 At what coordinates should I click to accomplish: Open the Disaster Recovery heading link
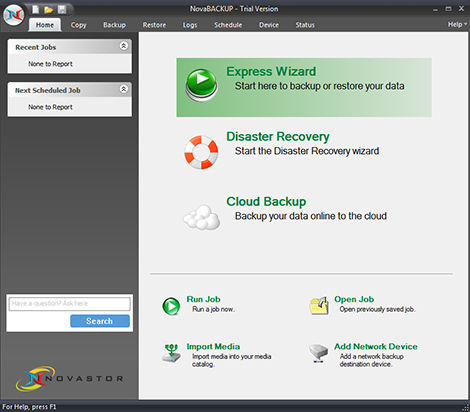[x=278, y=136]
